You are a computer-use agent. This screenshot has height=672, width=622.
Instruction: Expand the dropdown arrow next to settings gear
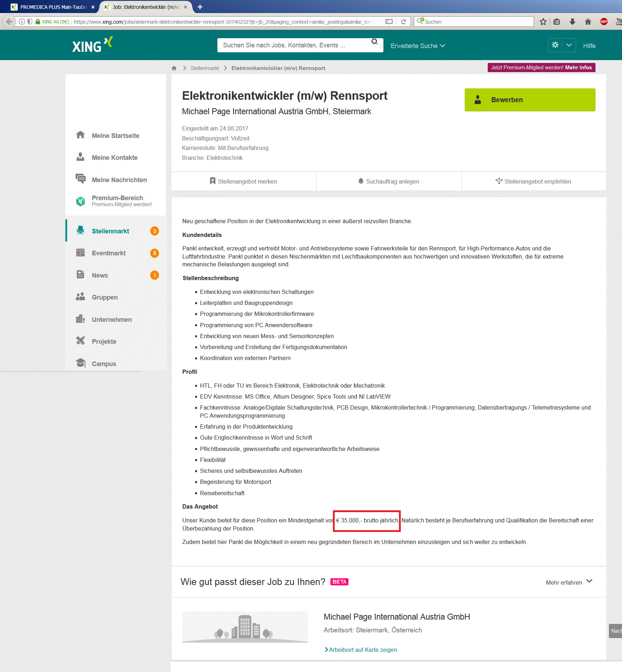click(x=569, y=45)
